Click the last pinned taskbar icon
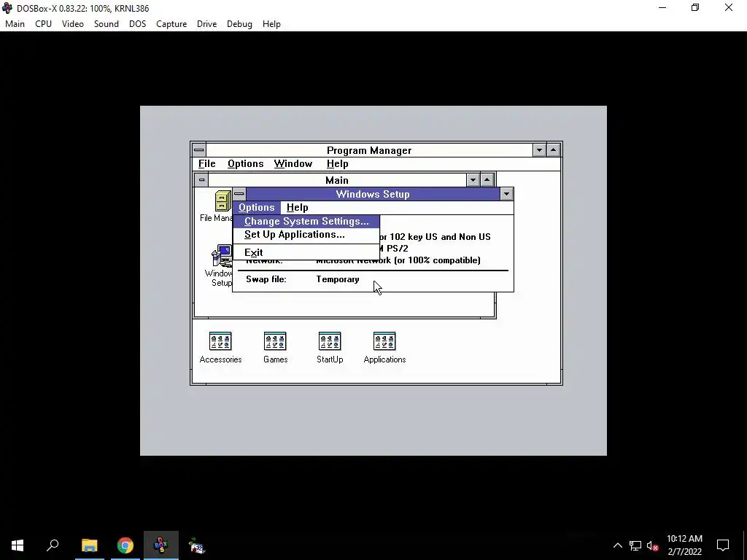Image resolution: width=747 pixels, height=560 pixels. click(197, 545)
